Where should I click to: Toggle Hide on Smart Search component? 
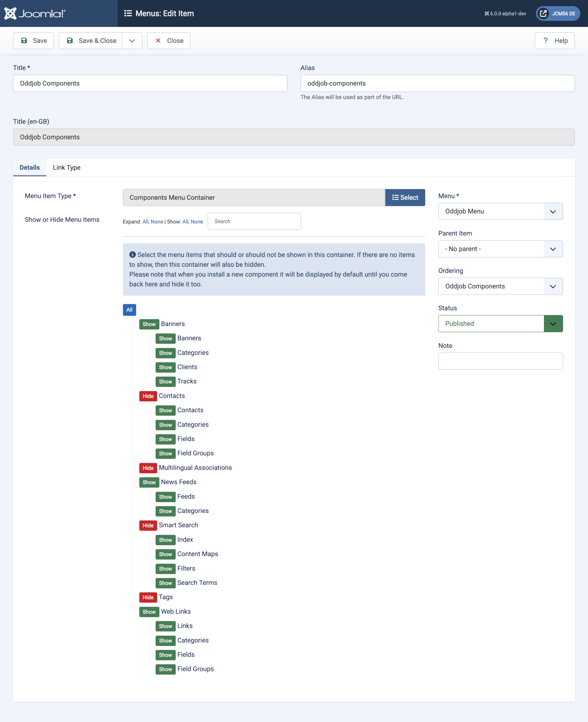(148, 525)
